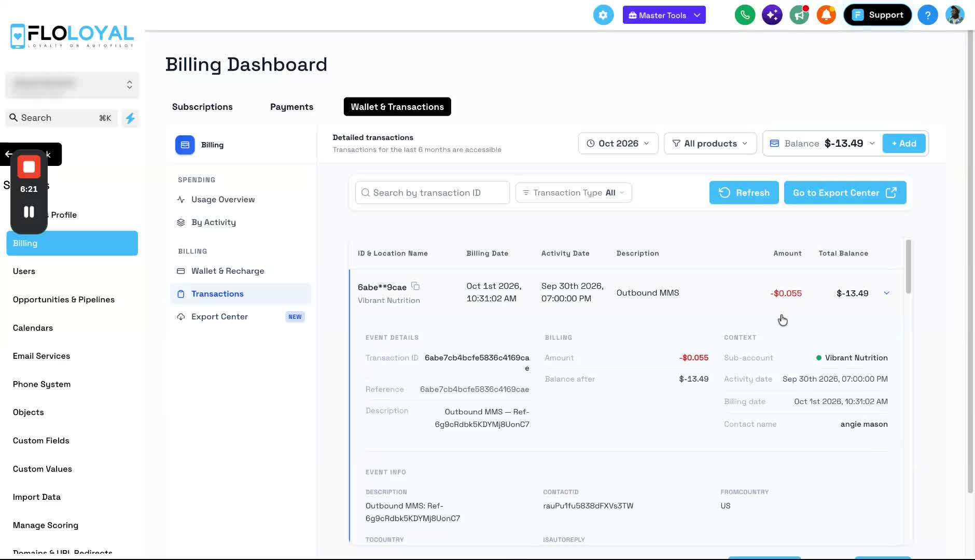Open the orange notifications bell
This screenshot has height=560, width=975.
point(826,15)
